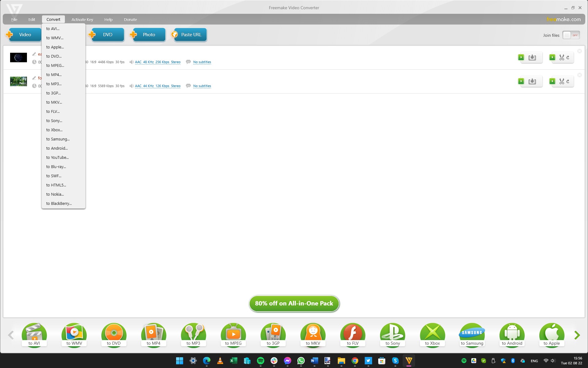Open VLC media player from taskbar

click(220, 361)
